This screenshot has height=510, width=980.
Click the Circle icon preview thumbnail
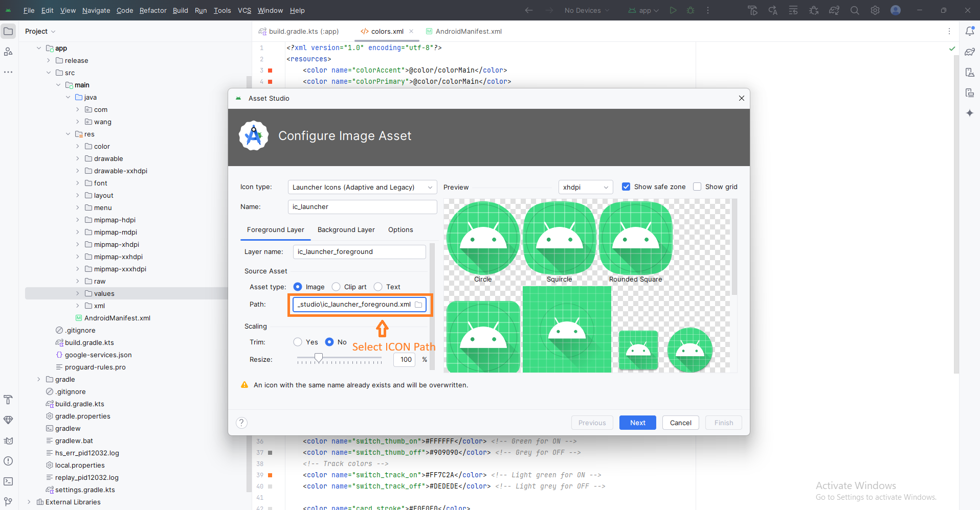[483, 238]
